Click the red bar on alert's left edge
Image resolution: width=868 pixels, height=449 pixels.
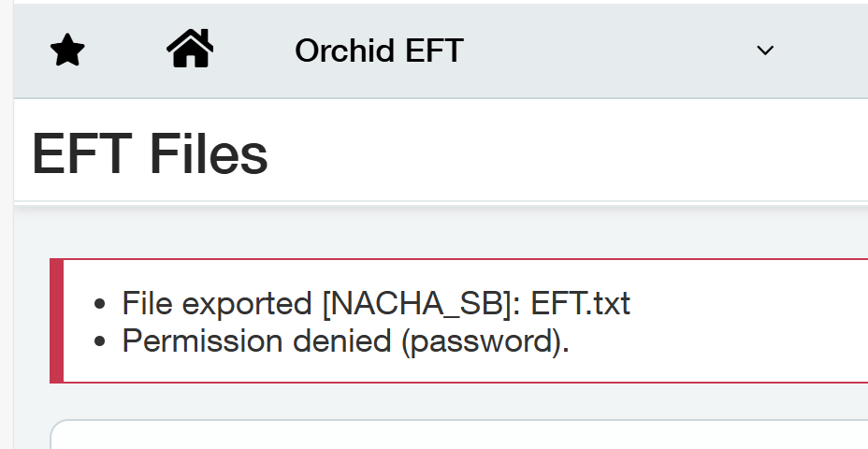[56, 321]
